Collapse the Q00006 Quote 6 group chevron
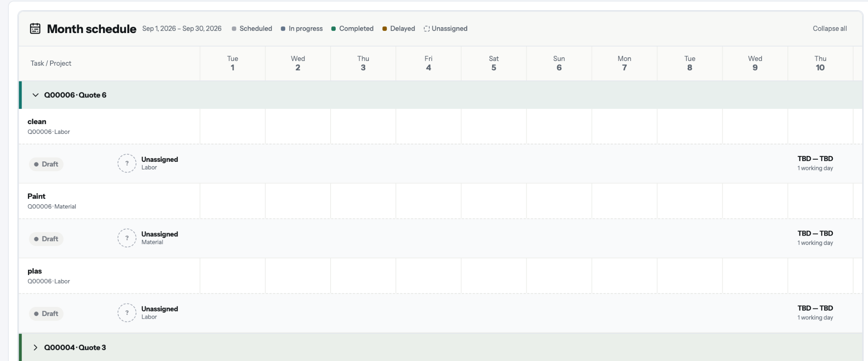Viewport: 868px width, 361px height. pos(36,95)
